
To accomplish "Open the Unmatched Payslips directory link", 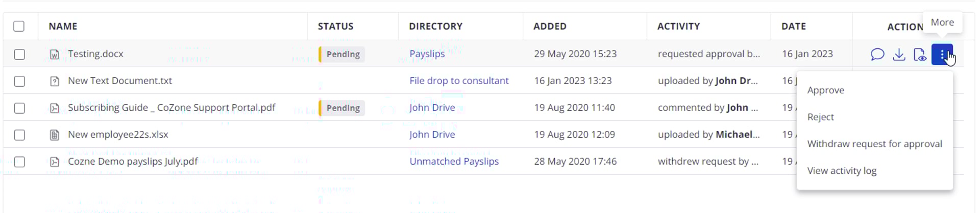I will tap(454, 162).
